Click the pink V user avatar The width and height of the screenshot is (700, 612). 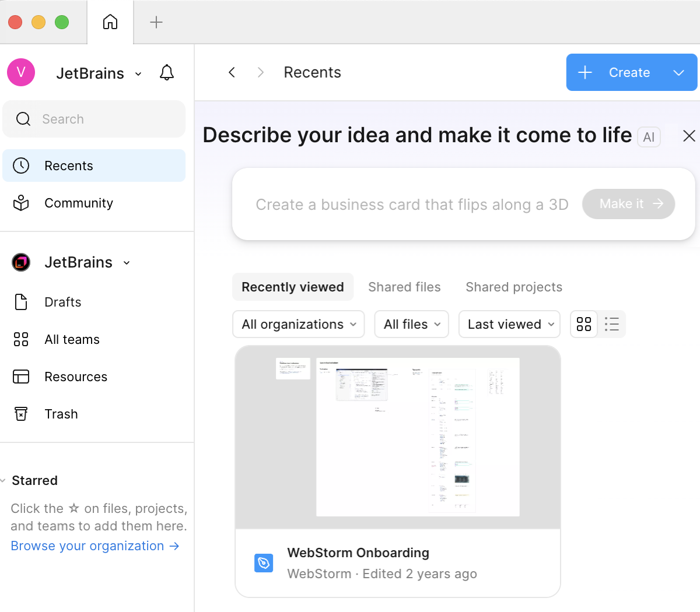coord(21,72)
